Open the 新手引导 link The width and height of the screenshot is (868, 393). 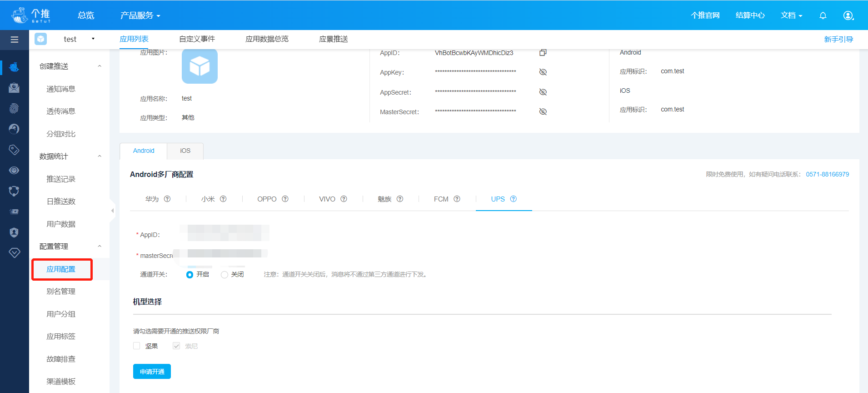tap(838, 40)
